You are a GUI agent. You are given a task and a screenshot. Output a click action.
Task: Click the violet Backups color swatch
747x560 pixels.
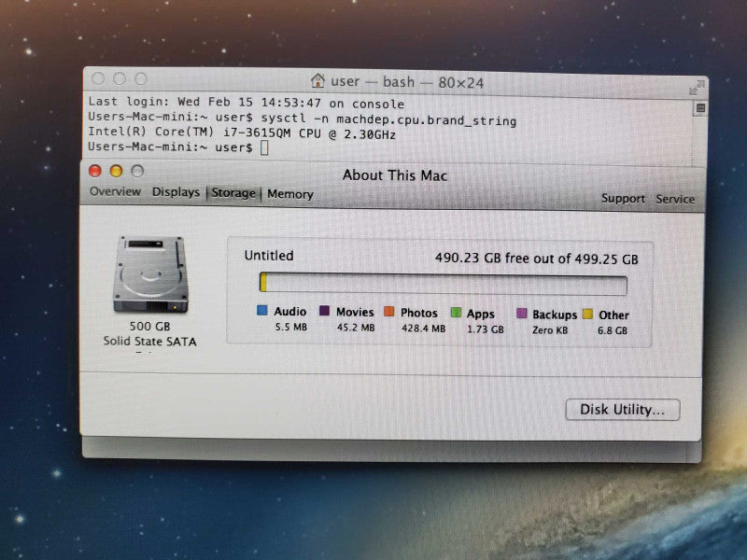click(522, 314)
